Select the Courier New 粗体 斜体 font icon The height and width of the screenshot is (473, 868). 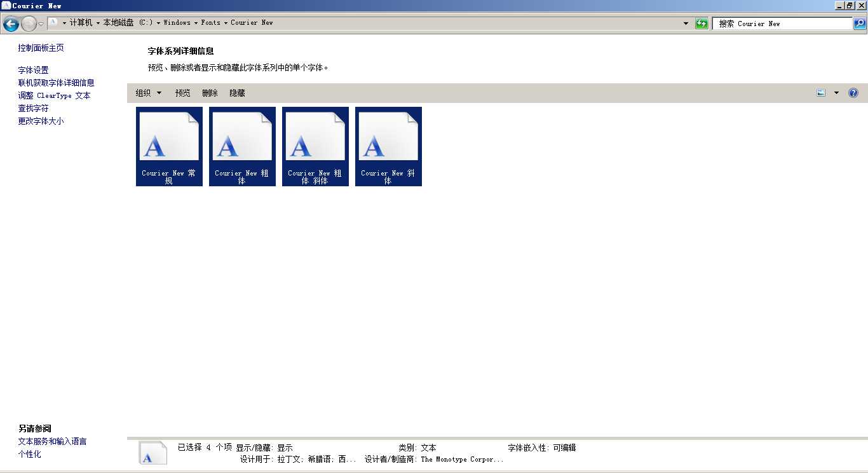pos(315,146)
